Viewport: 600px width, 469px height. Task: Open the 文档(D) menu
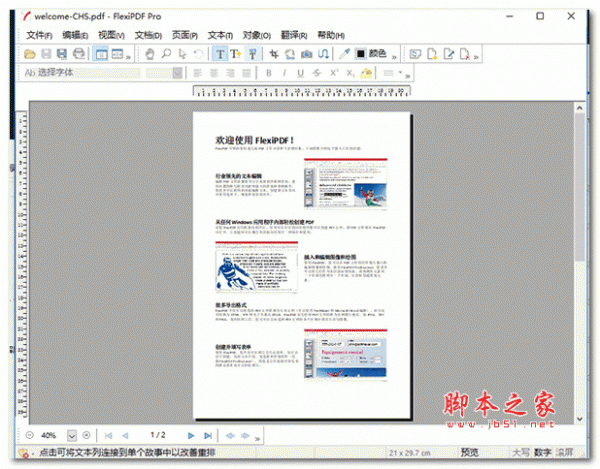tap(148, 35)
